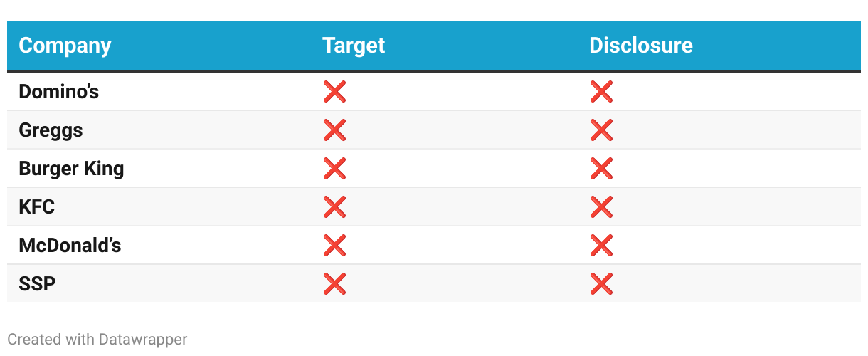This screenshot has width=868, height=356.
Task: Click Burger King Target red cross
Action: click(x=334, y=169)
